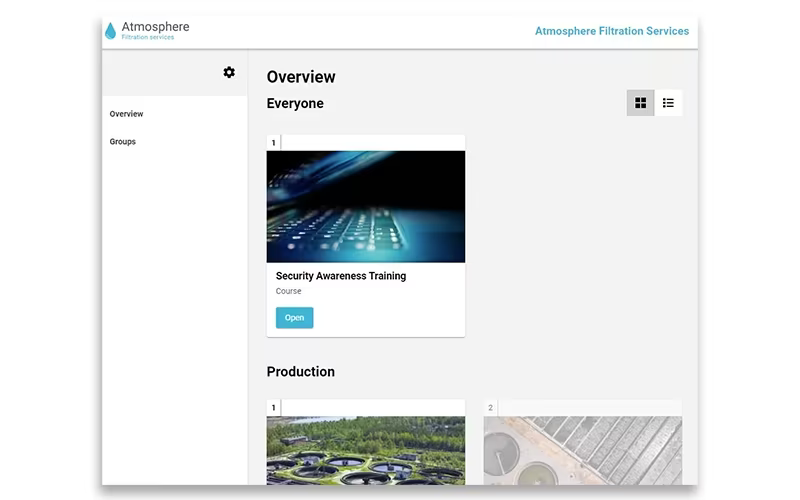Click the number 2 badge in Production
This screenshot has width=800, height=500.
pos(490,408)
